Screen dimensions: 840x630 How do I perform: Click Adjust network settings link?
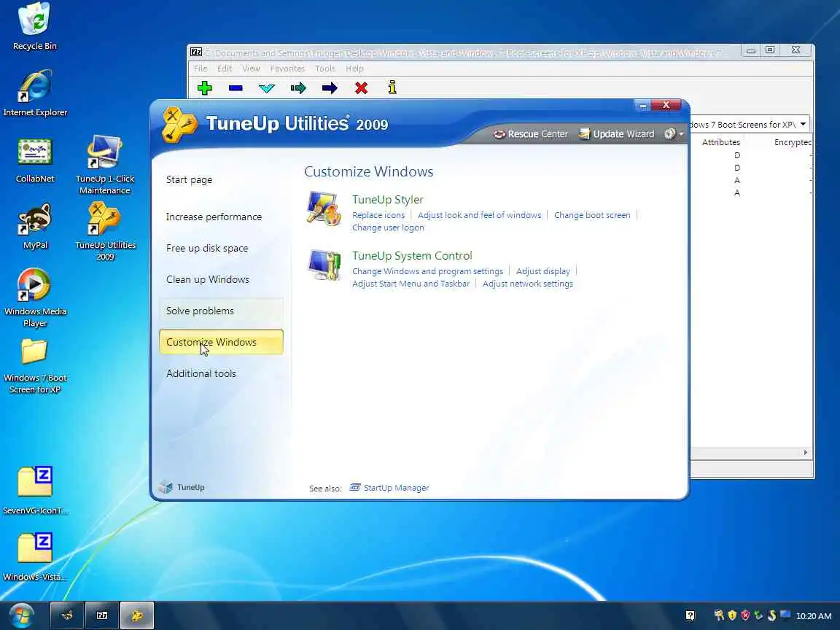[x=528, y=284]
